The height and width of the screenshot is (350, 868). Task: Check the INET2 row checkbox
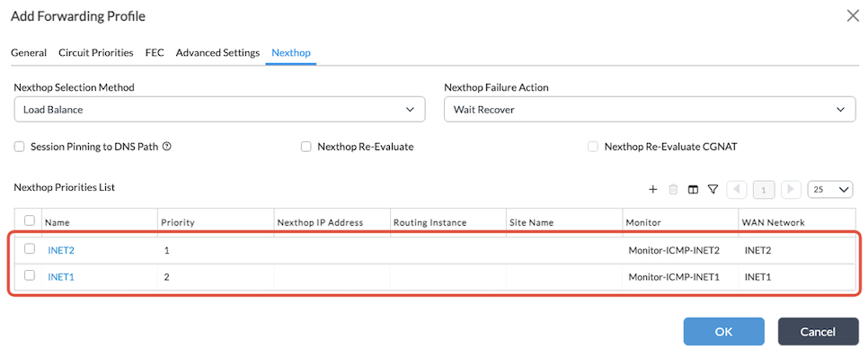coord(30,249)
